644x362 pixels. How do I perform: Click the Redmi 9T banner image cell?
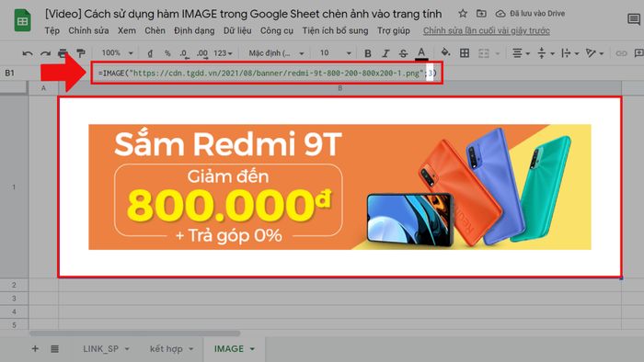pyautogui.click(x=340, y=187)
